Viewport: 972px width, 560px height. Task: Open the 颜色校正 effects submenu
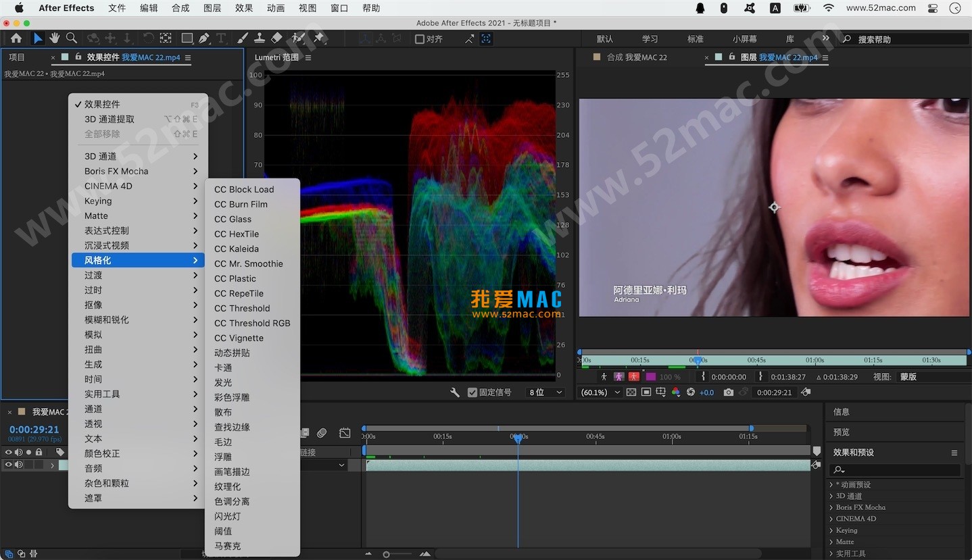(x=139, y=453)
